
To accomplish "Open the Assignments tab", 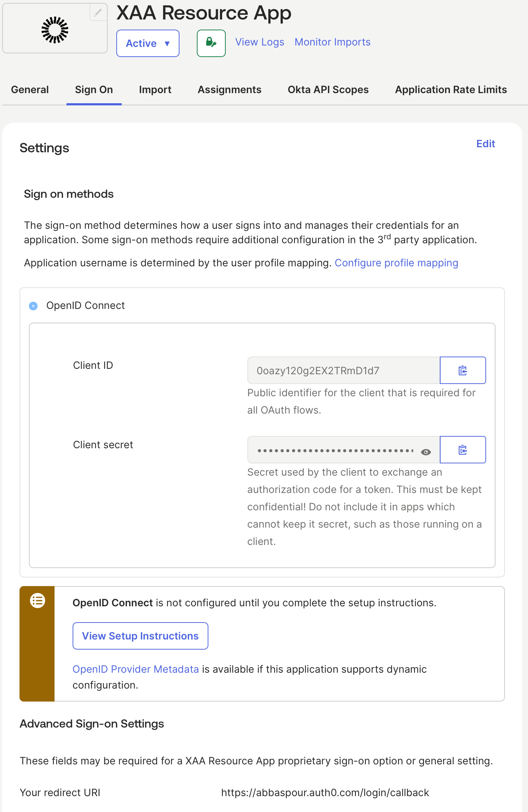I will (x=230, y=90).
